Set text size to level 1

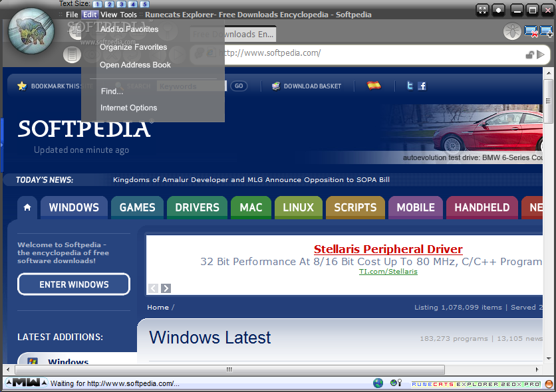98,4
